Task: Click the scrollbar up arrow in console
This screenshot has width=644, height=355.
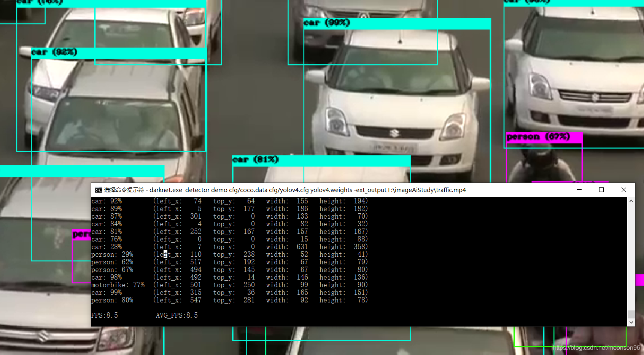Action: click(x=631, y=201)
